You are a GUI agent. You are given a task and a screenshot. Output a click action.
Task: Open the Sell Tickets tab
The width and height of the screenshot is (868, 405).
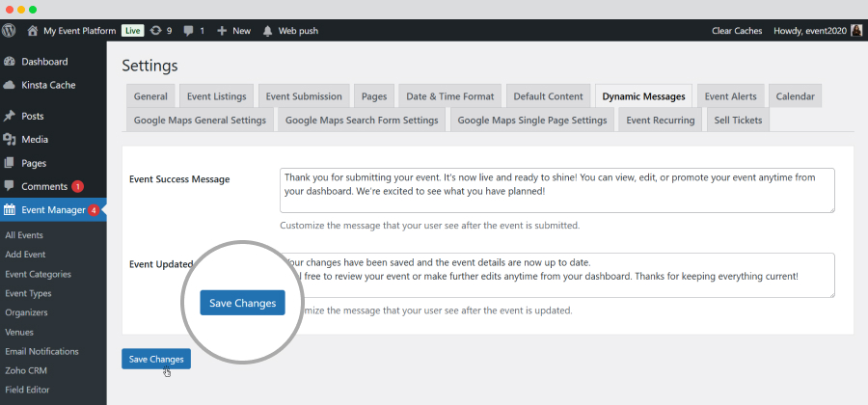pos(738,121)
